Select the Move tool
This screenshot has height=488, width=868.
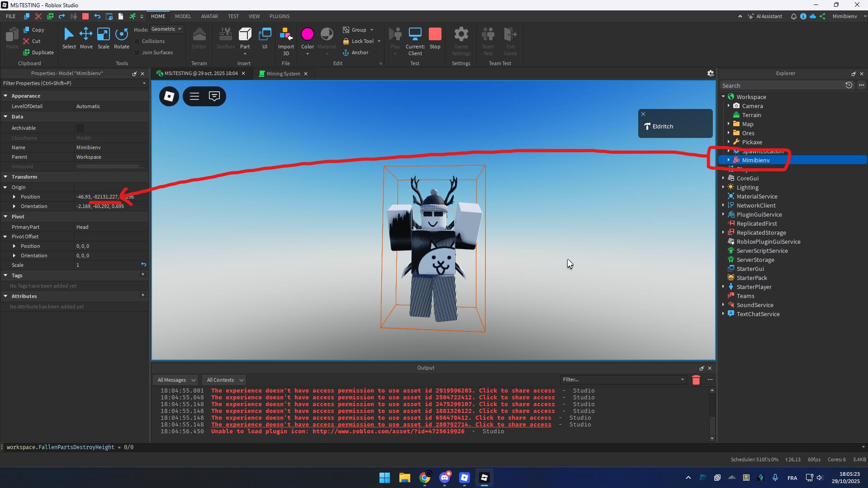[86, 38]
